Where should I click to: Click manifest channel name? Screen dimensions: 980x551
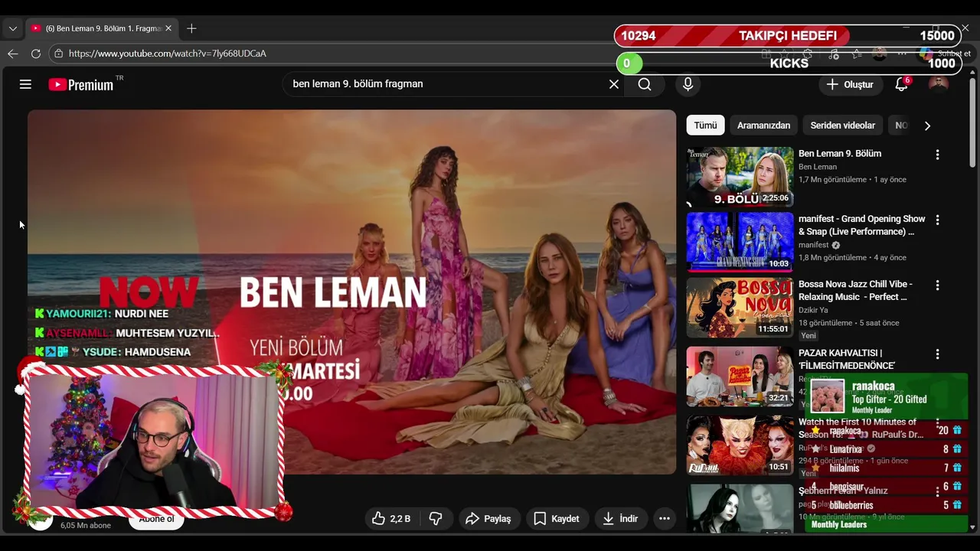[x=814, y=245]
